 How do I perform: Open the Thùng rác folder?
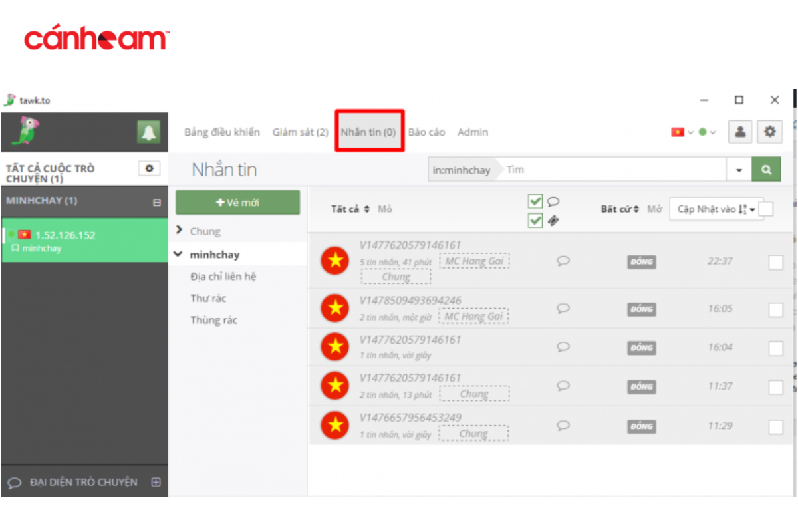(x=214, y=320)
